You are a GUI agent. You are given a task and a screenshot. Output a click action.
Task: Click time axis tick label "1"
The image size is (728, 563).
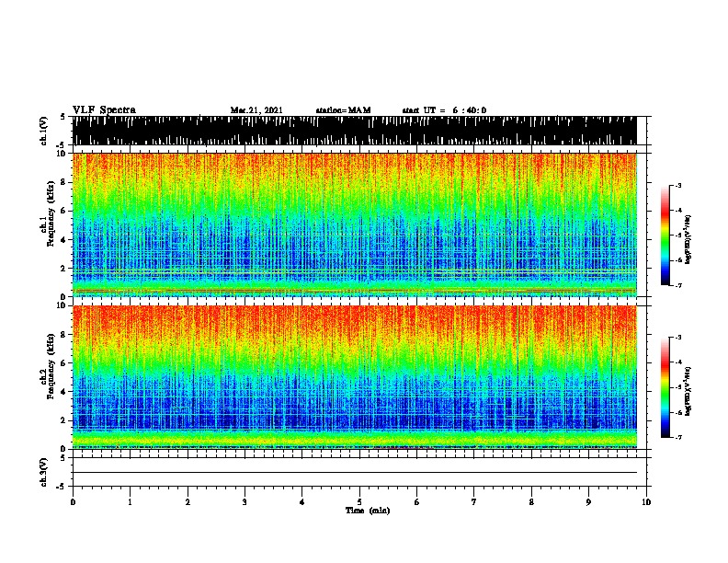(x=131, y=502)
